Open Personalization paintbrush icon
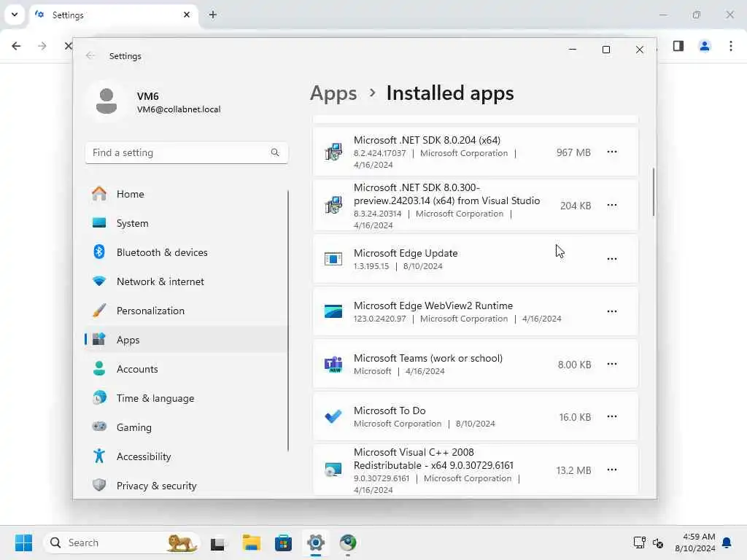This screenshot has height=560, width=747. coord(99,311)
